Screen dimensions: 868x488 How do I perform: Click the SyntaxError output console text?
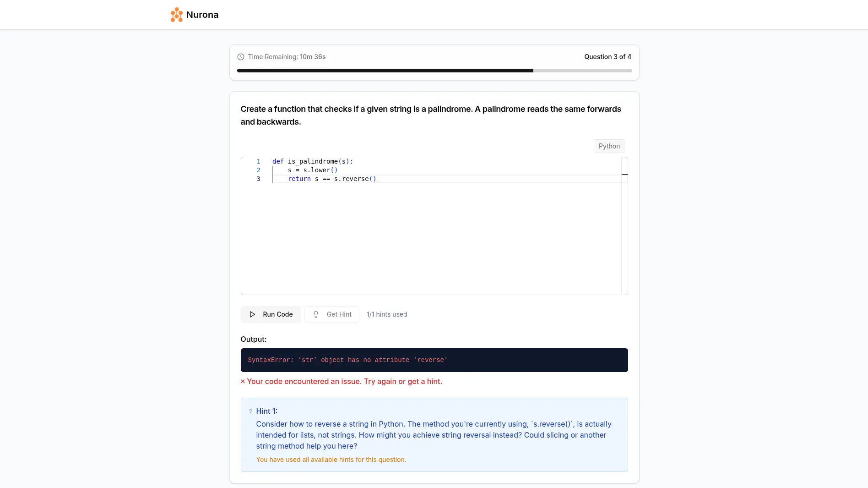pyautogui.click(x=347, y=360)
